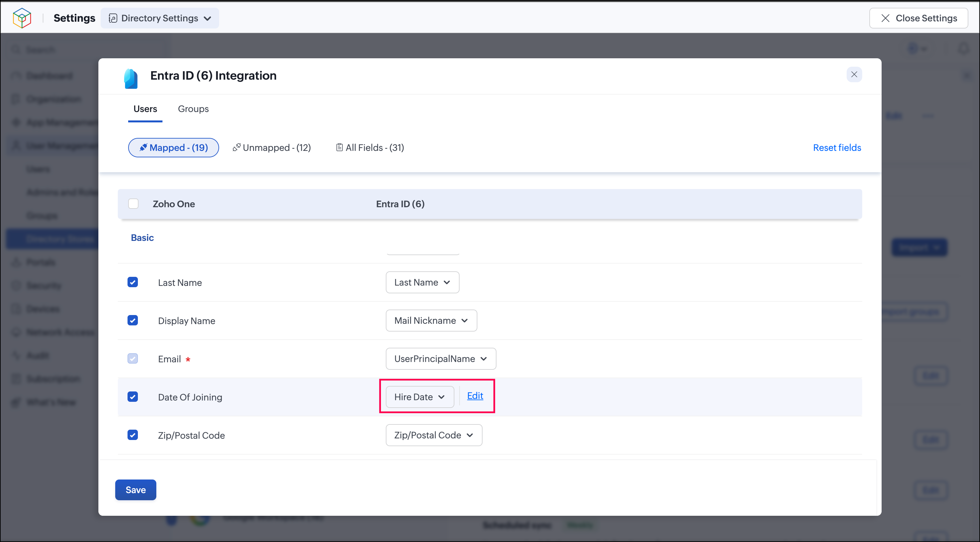Click the Zoho One cube logo
980x542 pixels.
point(22,18)
